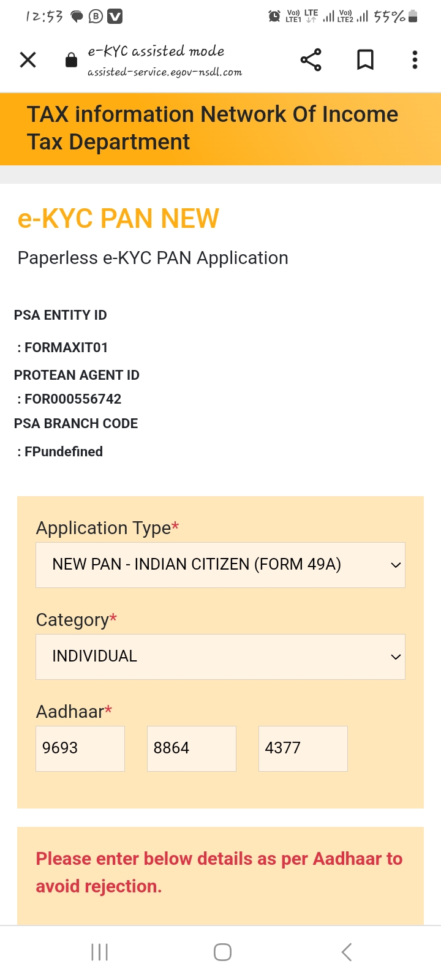Open the three-dot browser menu
The image size is (441, 980).
click(x=415, y=60)
